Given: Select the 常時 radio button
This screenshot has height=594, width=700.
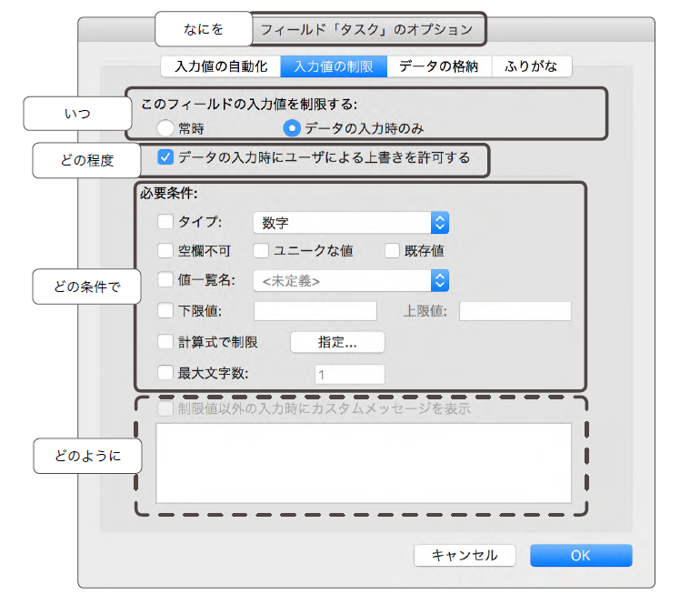Looking at the screenshot, I should 165,128.
